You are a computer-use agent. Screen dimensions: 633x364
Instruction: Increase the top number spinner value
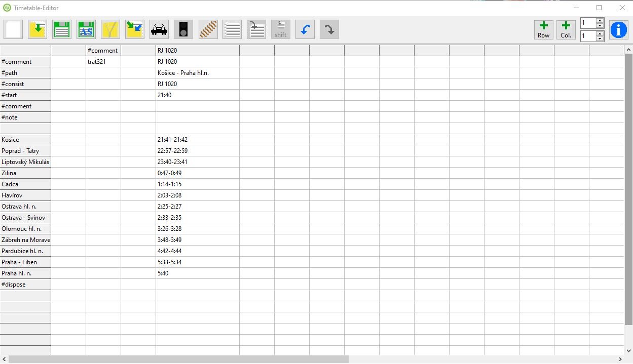point(600,21)
